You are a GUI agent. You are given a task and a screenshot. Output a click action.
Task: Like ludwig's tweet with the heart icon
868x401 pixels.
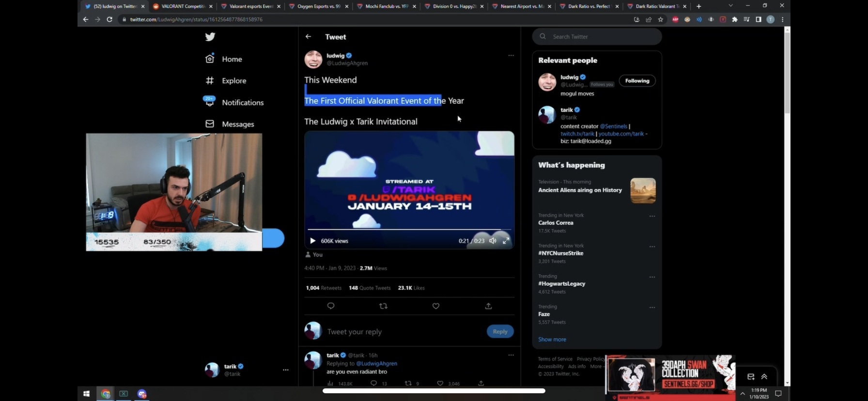tap(436, 306)
